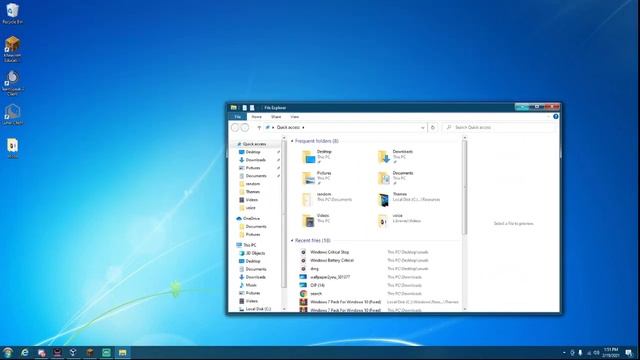Select the wallpaper2you recent file

(330, 277)
